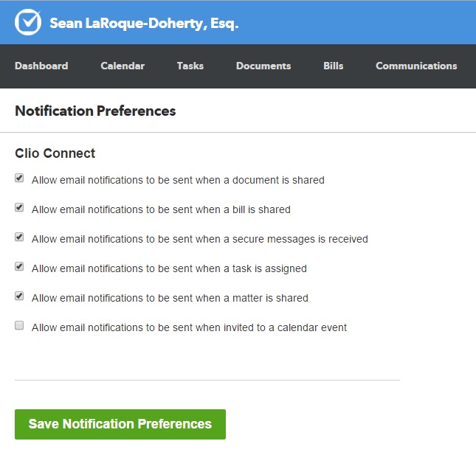Click the "bill is shared" label text
Viewport: 476px width, 455px height.
pyautogui.click(x=161, y=209)
